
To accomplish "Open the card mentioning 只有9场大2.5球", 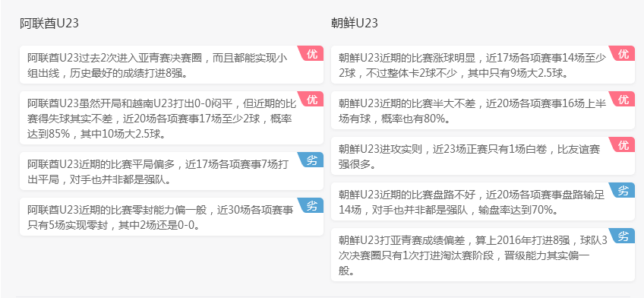I will click(x=483, y=65).
